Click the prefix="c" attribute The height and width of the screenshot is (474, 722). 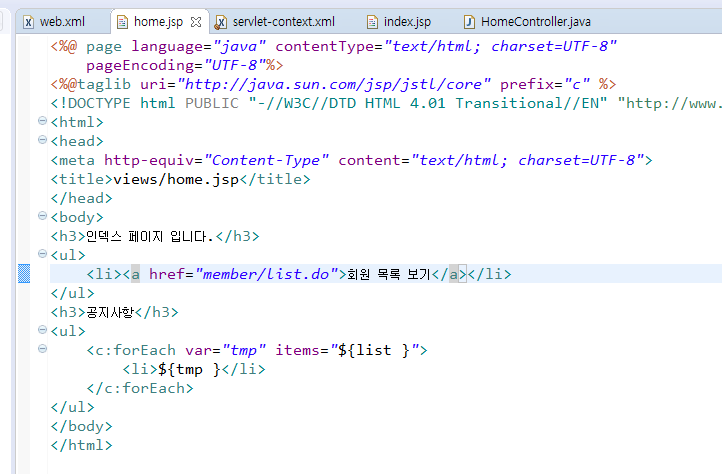[x=545, y=84]
